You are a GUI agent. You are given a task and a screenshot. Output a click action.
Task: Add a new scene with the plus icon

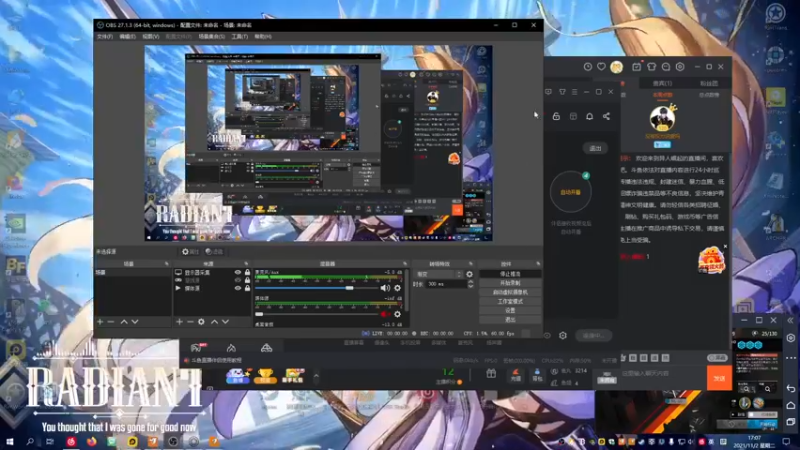(x=100, y=322)
